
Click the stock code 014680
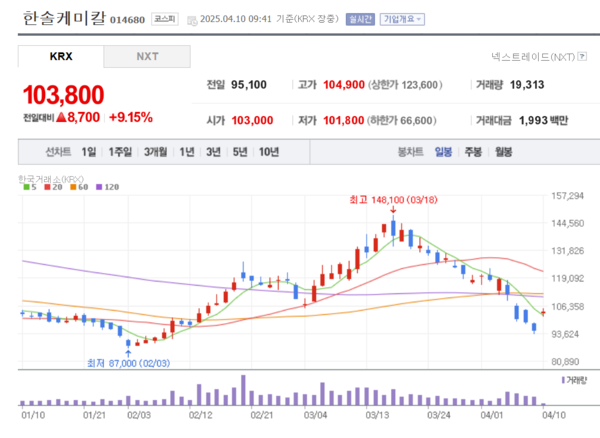(127, 20)
